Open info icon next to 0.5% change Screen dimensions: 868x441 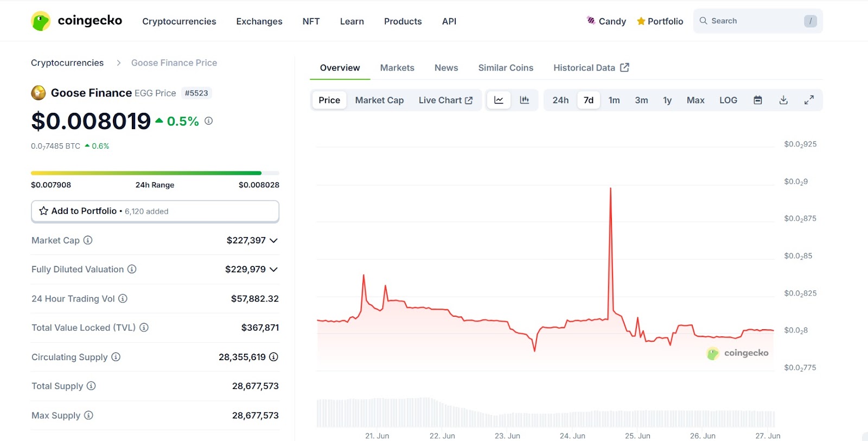tap(209, 121)
